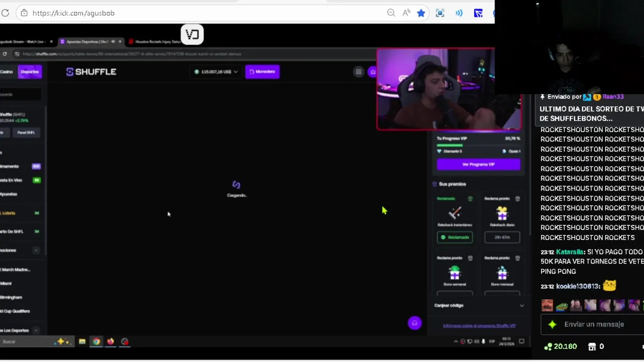Click the purple Monedero button

262,72
